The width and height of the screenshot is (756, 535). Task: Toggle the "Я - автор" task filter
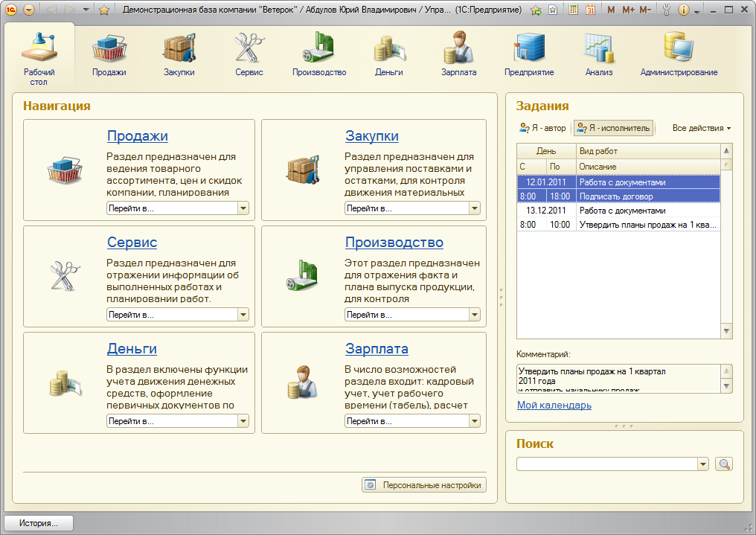coord(542,128)
